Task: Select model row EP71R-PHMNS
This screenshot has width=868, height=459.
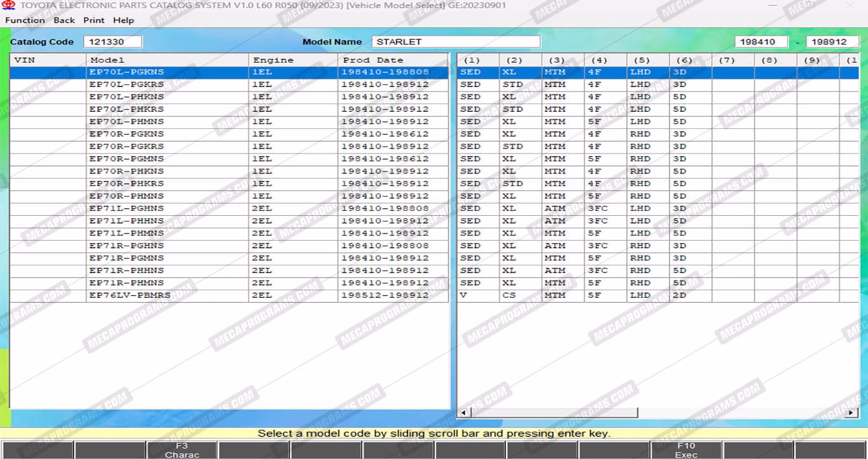Action: point(126,283)
